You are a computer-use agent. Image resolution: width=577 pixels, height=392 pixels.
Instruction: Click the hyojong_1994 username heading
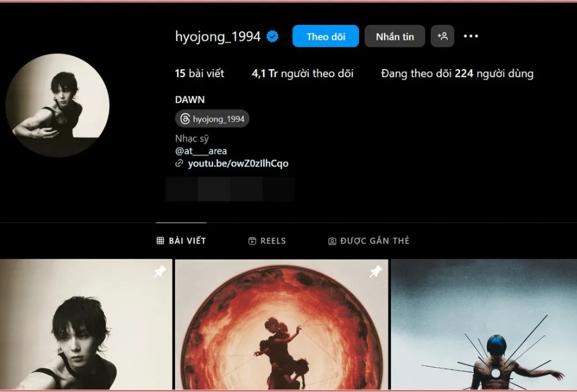pyautogui.click(x=218, y=36)
